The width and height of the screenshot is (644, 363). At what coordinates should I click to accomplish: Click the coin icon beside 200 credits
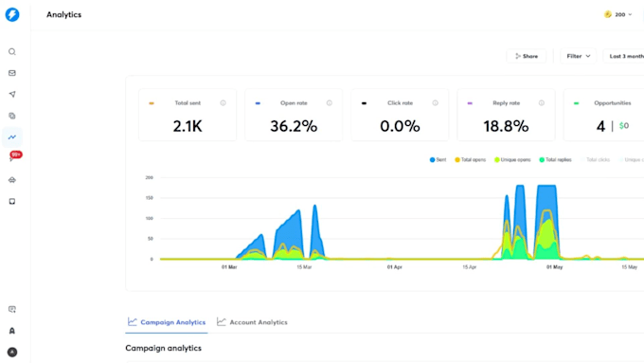pyautogui.click(x=608, y=14)
